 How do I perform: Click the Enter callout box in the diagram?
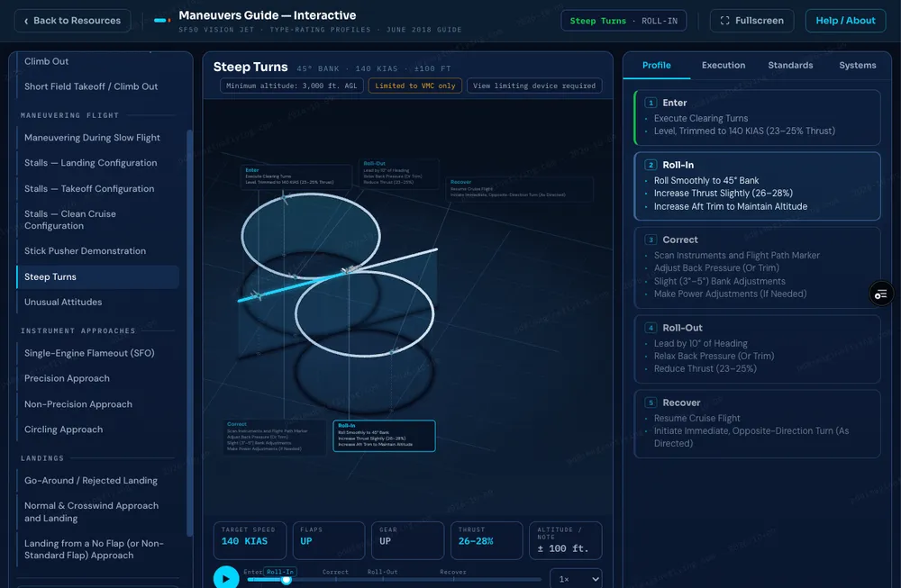[296, 176]
